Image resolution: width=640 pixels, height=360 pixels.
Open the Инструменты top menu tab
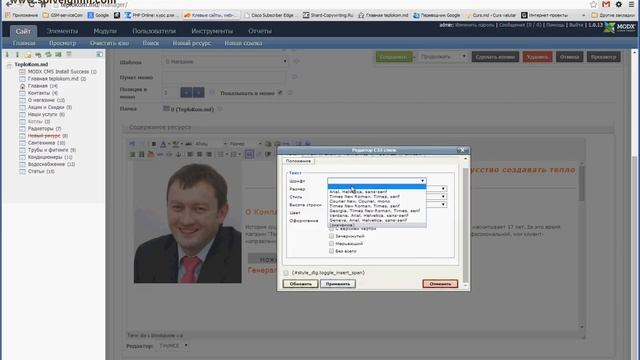212,31
